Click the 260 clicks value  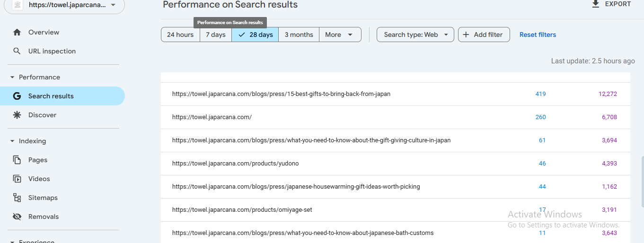(540, 117)
